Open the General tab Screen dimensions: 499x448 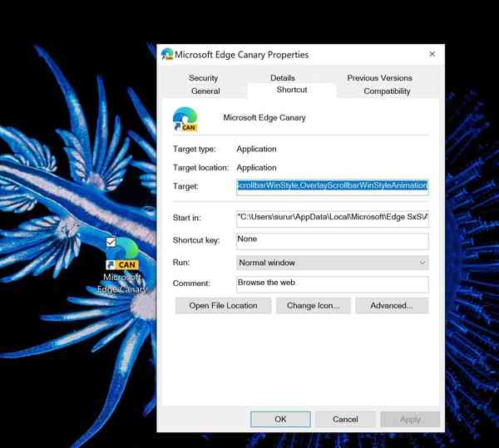(x=205, y=91)
